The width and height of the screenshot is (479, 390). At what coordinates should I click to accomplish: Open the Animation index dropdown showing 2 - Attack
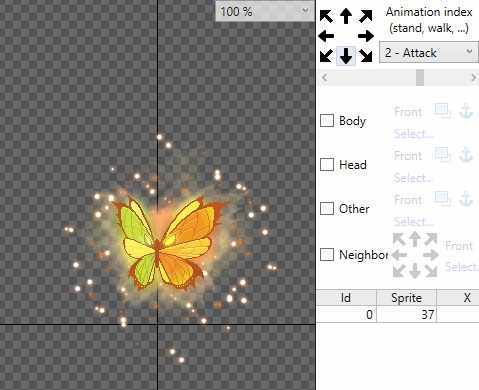click(429, 52)
